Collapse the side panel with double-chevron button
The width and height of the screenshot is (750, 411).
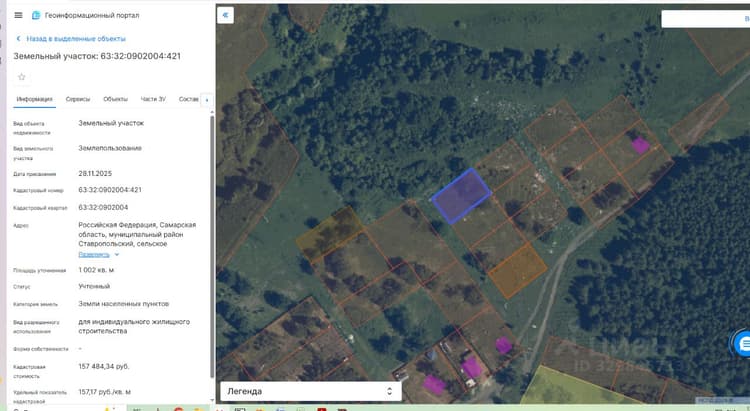[225, 15]
